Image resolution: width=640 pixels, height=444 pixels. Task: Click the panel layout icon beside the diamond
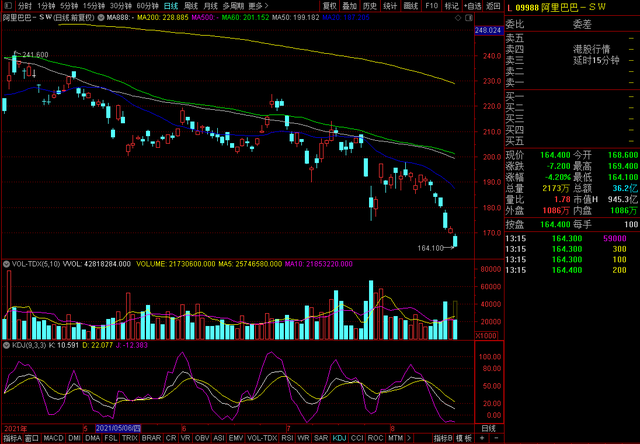point(469,18)
